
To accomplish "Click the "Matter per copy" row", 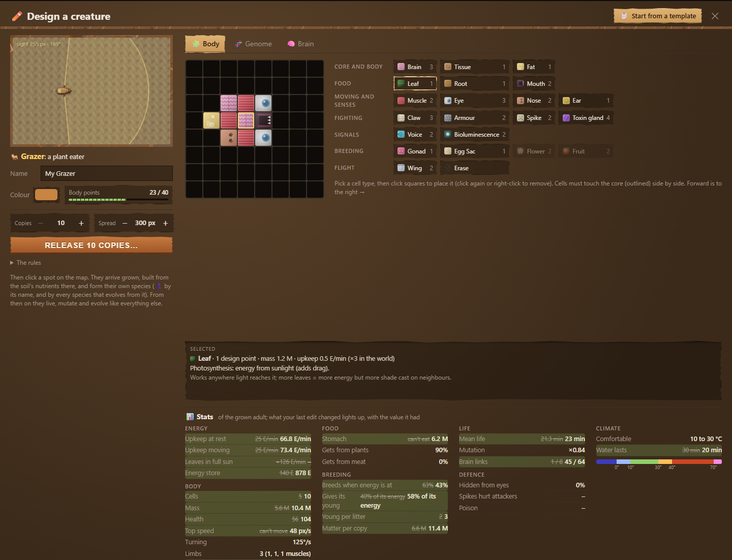I will (385, 528).
